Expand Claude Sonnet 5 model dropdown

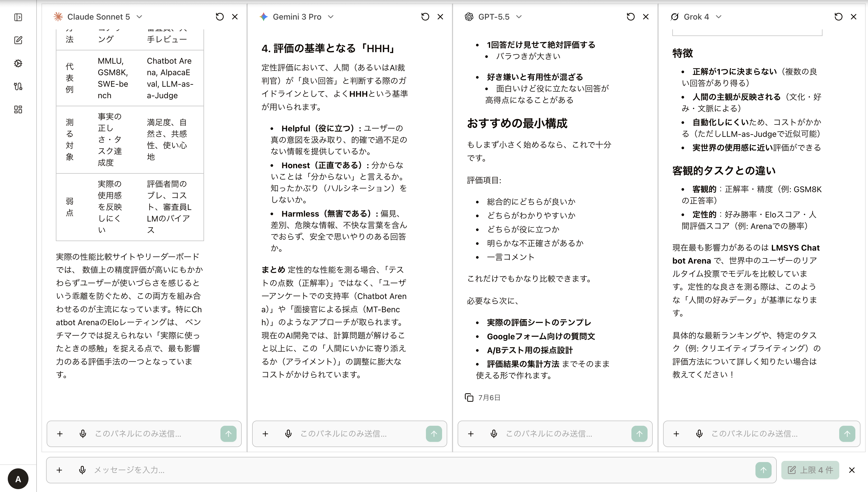(x=139, y=16)
